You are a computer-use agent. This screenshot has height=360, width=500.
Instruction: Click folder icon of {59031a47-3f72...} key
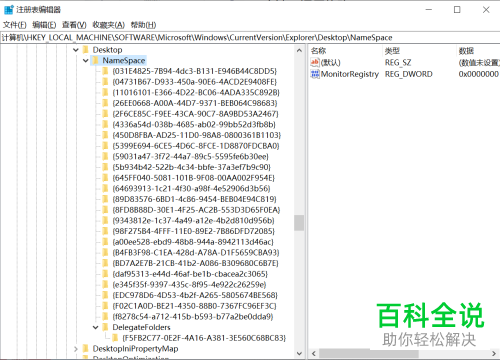[x=105, y=156]
